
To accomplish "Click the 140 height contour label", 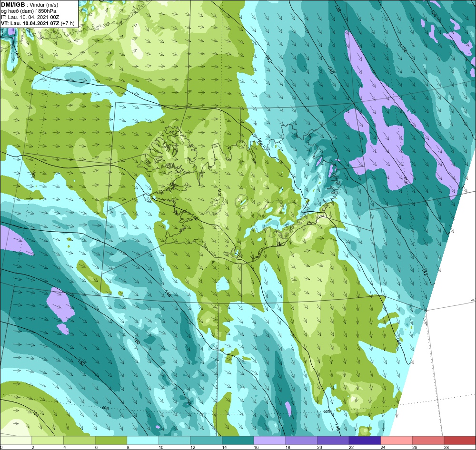I will tap(331, 70).
